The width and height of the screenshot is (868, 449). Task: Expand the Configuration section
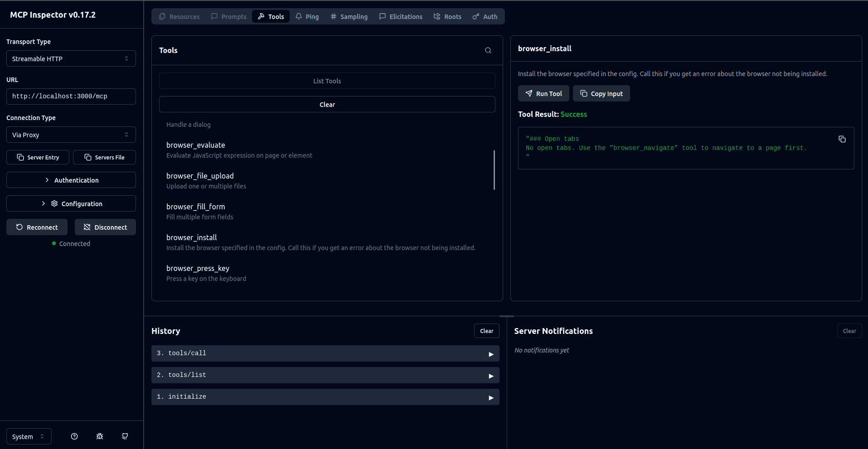71,203
